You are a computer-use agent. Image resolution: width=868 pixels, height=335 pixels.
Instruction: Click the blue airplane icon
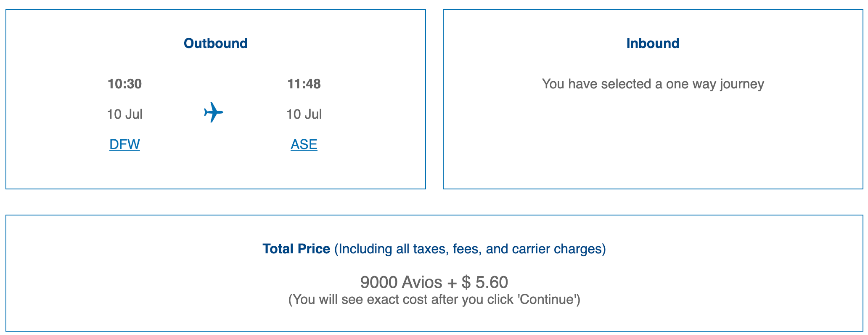tap(214, 112)
